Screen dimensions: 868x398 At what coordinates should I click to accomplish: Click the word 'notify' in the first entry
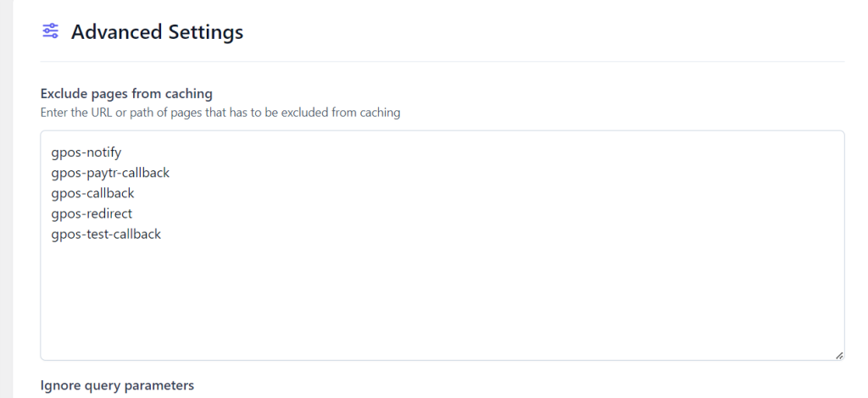103,152
